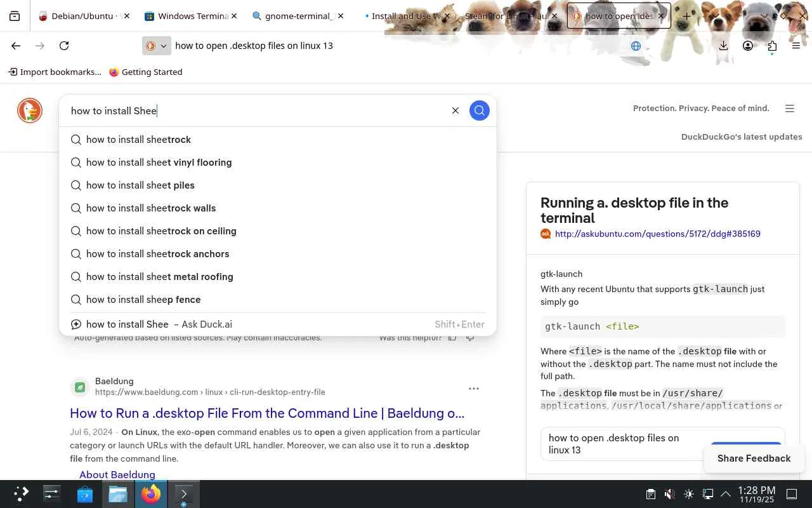This screenshot has height=508, width=812.
Task: Open the clipboard tray icon
Action: (650, 494)
